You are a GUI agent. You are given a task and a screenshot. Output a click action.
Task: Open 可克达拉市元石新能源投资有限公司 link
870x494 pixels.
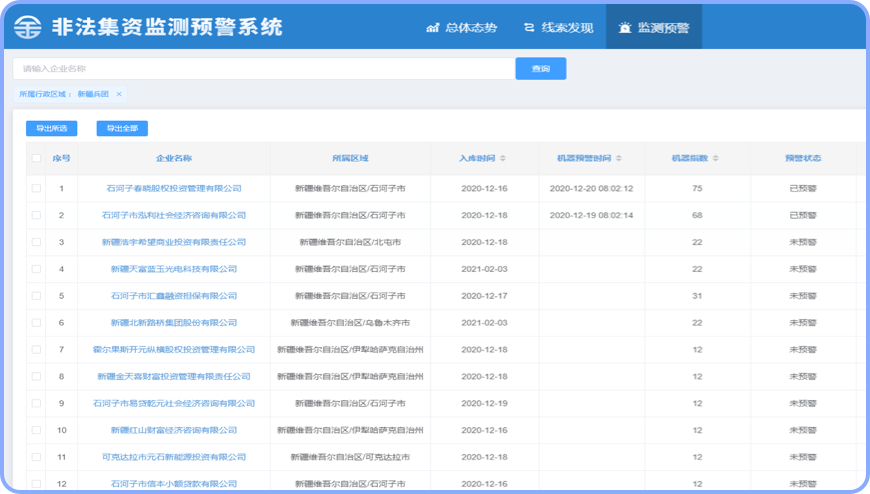pos(174,457)
